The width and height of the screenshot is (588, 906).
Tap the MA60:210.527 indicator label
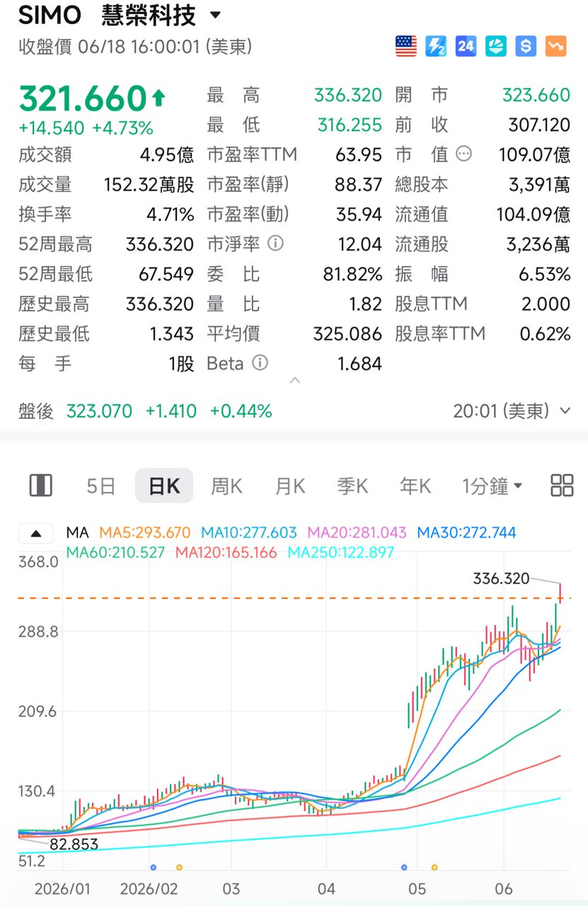click(x=115, y=552)
